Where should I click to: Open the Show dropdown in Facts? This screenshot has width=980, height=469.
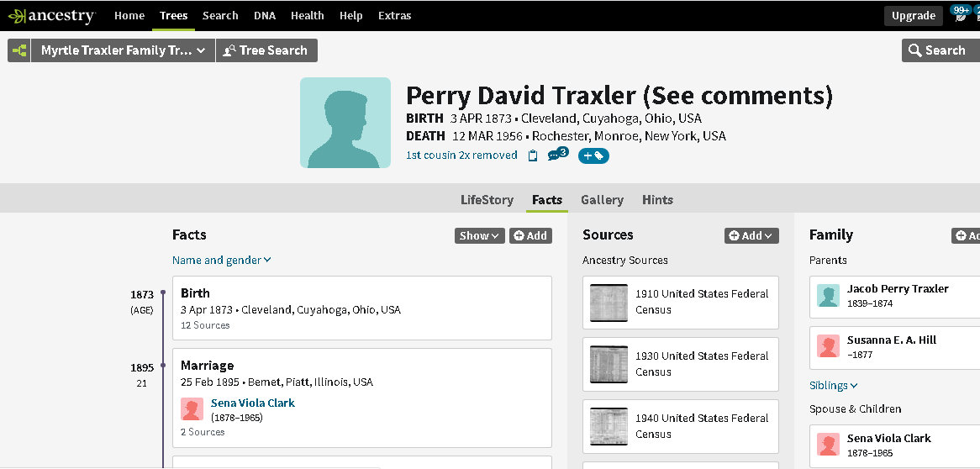tap(480, 235)
